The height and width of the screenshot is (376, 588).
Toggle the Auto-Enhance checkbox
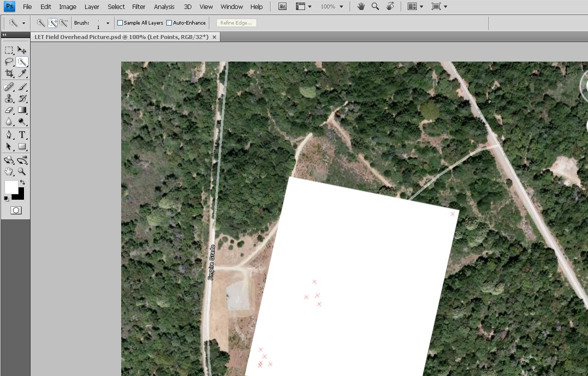click(x=169, y=23)
